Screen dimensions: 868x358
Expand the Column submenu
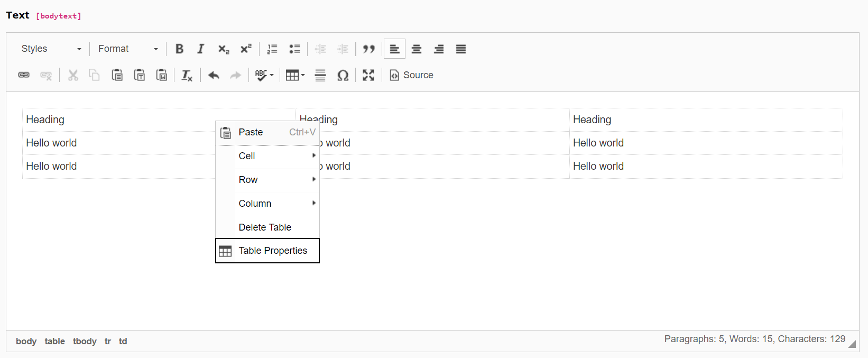267,204
